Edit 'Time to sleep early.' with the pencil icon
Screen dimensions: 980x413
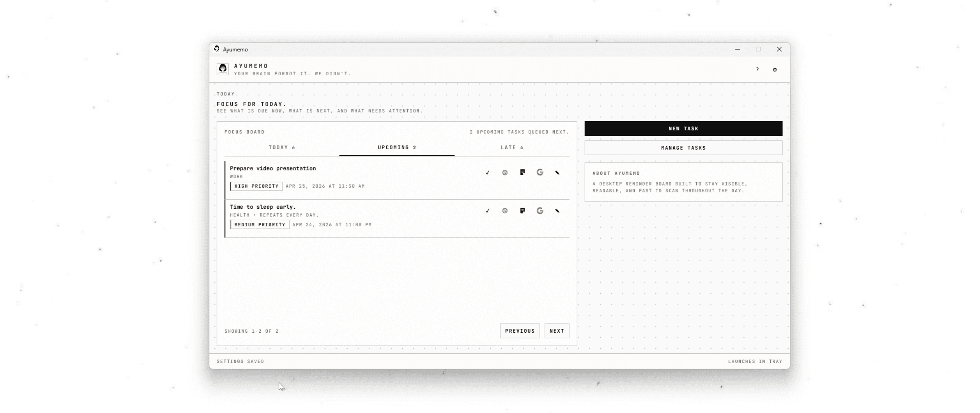tap(557, 211)
